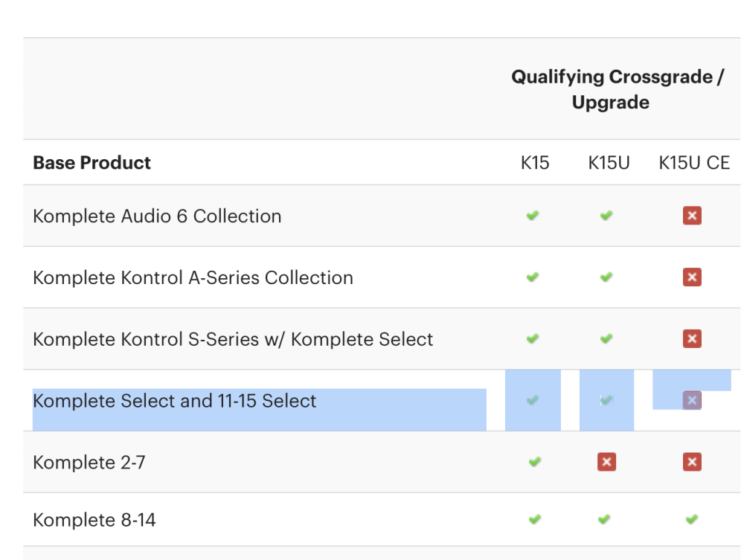Image resolution: width=744 pixels, height=560 pixels.
Task: Click the K15 column header
Action: point(535,163)
